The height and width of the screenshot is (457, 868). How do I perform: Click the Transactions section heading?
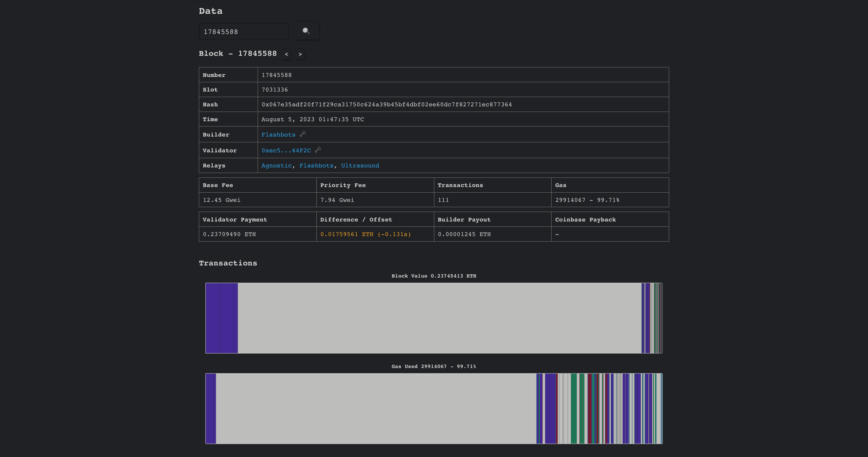[x=228, y=263]
